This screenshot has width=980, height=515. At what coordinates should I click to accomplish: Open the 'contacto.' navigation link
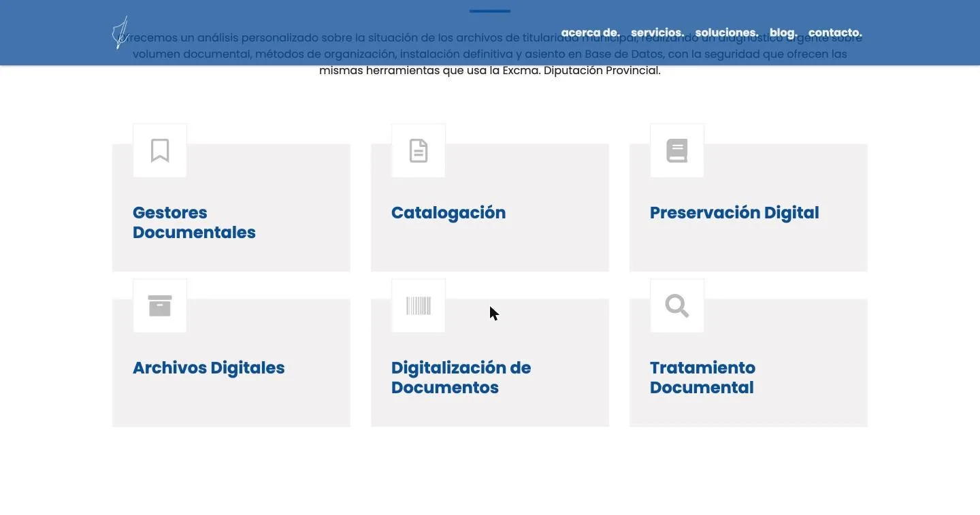835,33
